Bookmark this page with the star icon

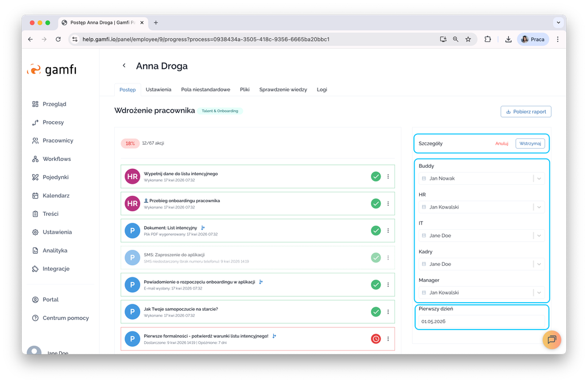[x=468, y=40]
